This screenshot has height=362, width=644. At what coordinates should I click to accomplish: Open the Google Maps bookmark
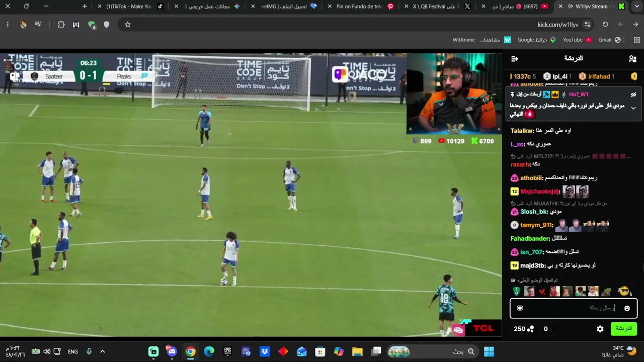[536, 40]
